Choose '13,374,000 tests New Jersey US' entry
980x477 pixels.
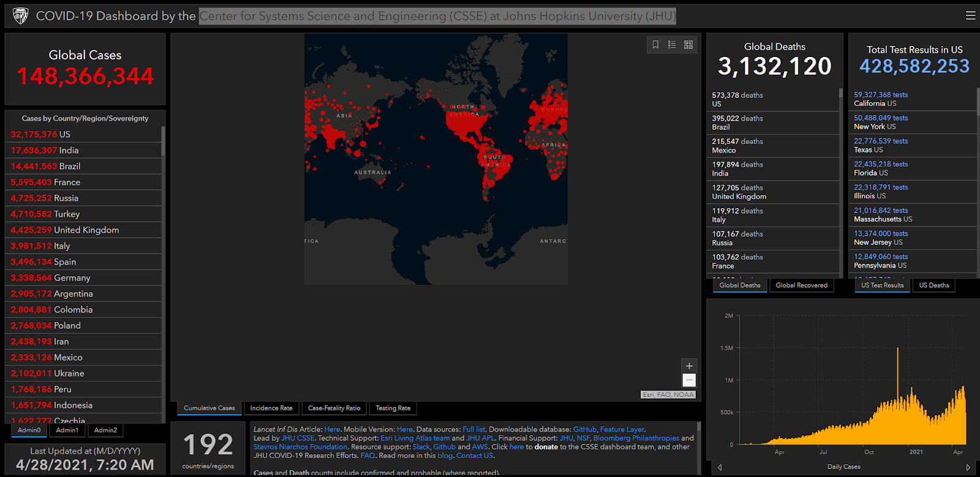tap(914, 238)
